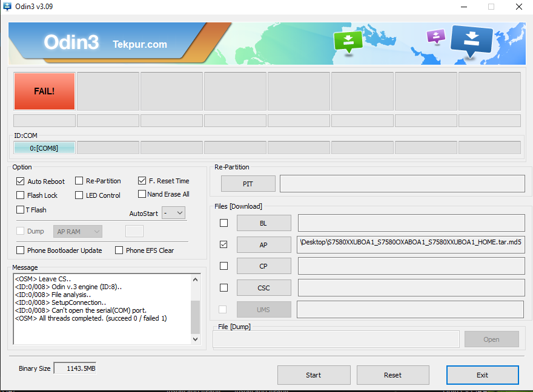
Task: Click the "All threads completed" log line
Action: (91, 318)
